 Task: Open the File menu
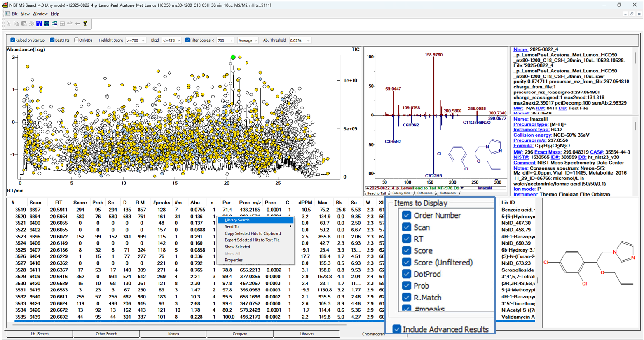point(15,14)
